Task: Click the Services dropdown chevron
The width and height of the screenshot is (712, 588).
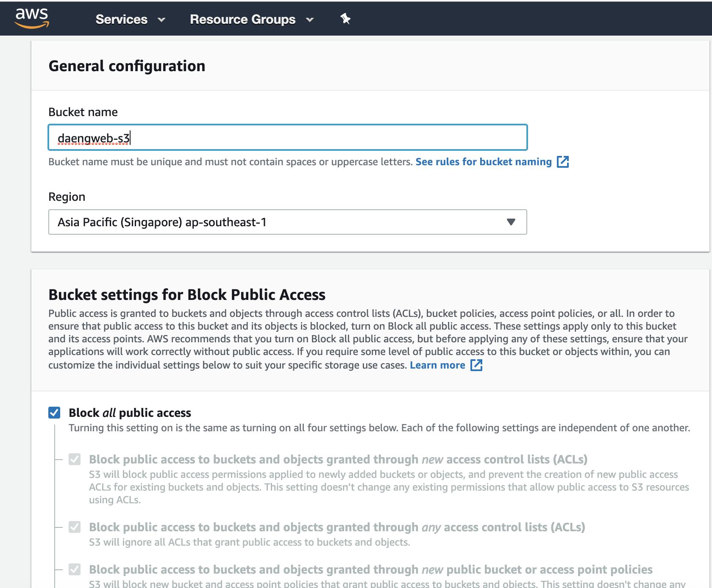Action: [161, 19]
